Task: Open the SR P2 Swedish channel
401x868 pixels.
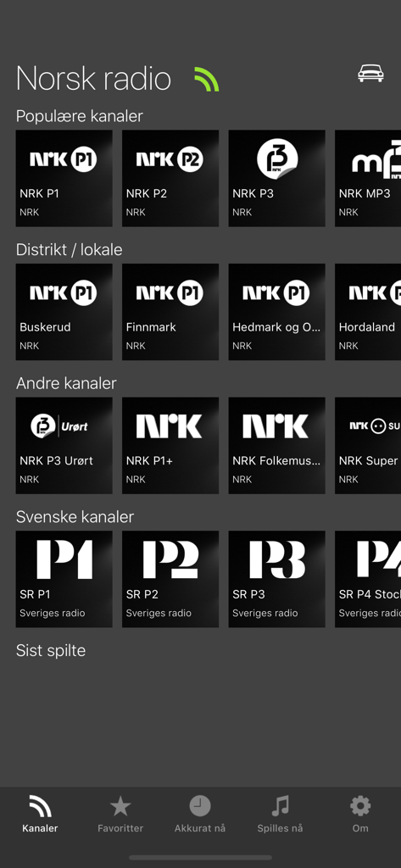Action: (170, 579)
